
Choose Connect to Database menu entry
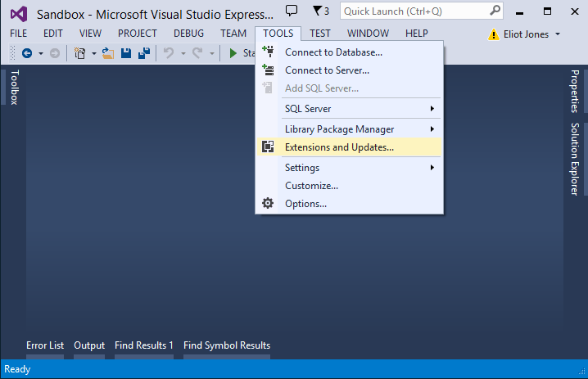(349, 52)
